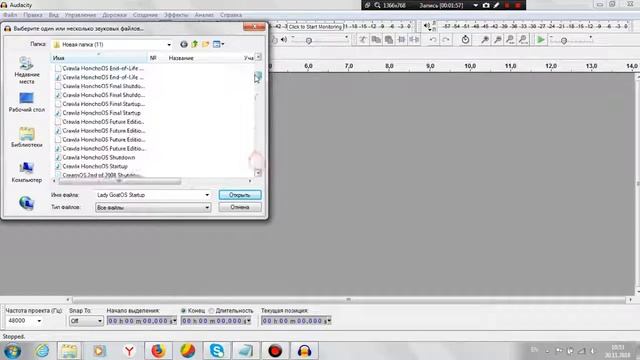Open the format arrow of Текущая позиция time field

329,321
